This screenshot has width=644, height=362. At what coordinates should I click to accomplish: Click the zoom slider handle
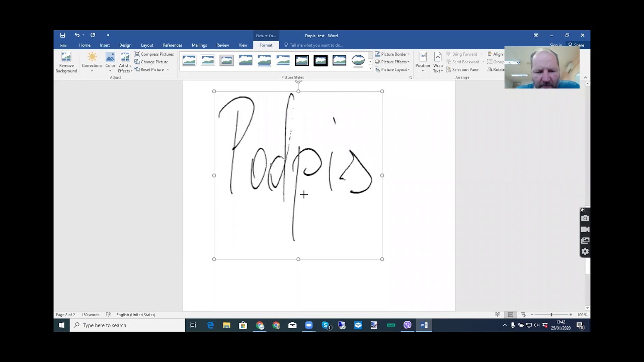click(551, 315)
